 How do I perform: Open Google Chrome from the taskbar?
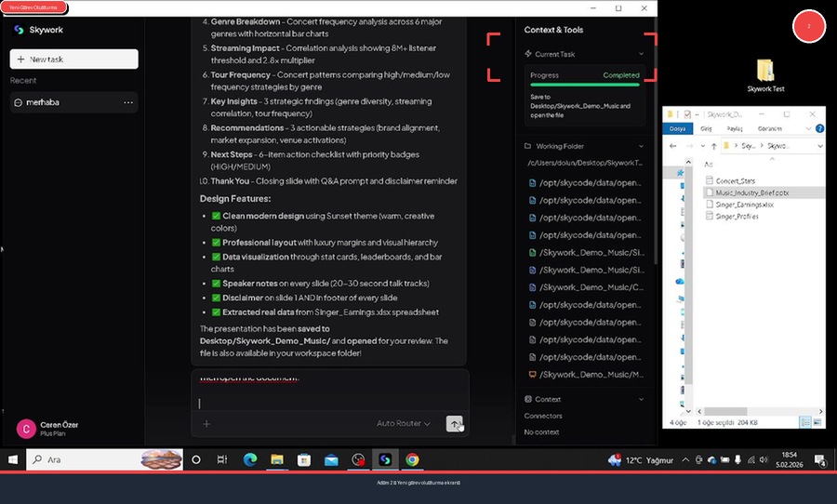(412, 459)
